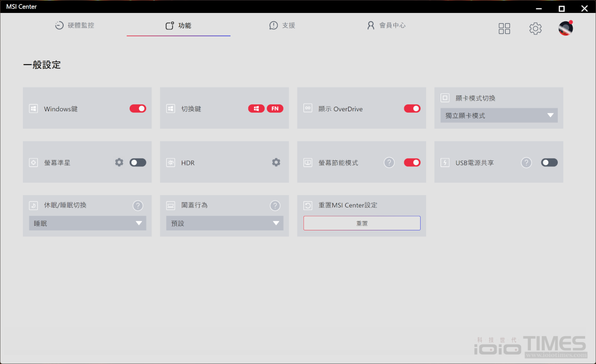Expand the 睡眠 dropdown
Viewport: 596px width, 364px height.
(87, 223)
